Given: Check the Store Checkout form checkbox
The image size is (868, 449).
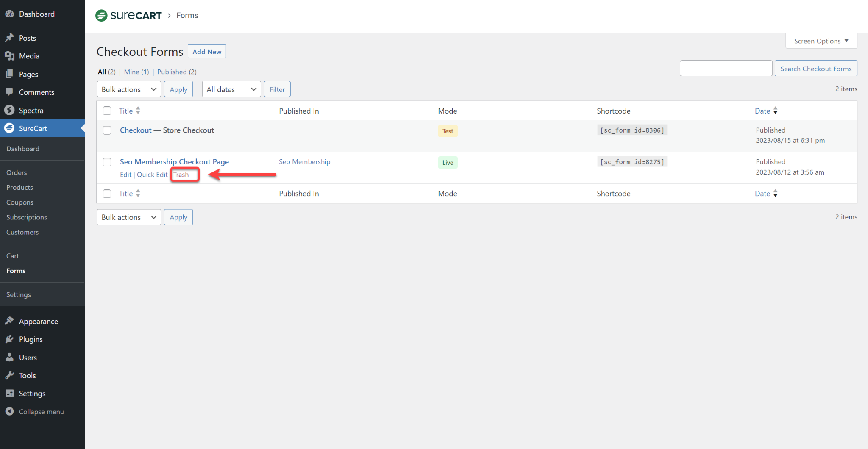Looking at the screenshot, I should point(107,130).
